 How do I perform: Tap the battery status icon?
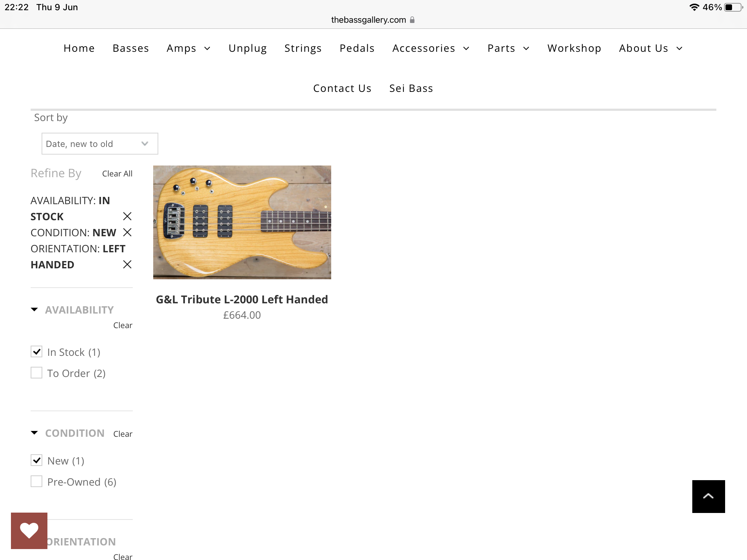(x=734, y=7)
